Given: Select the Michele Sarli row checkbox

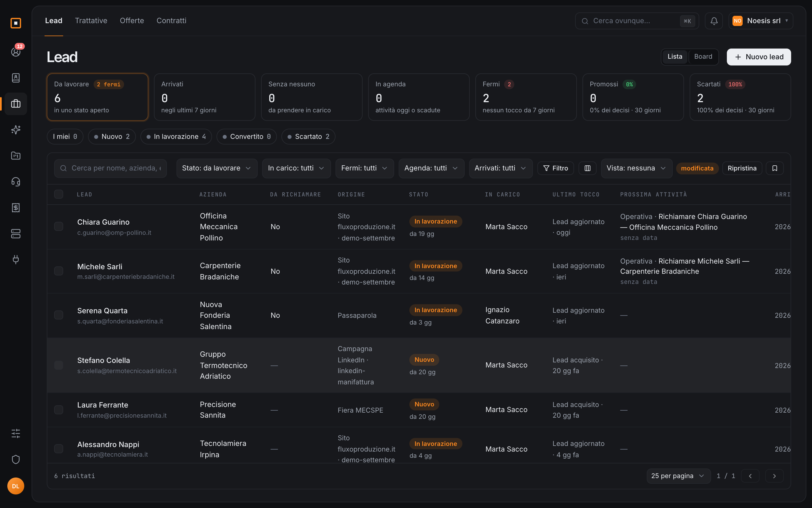Looking at the screenshot, I should coord(59,271).
